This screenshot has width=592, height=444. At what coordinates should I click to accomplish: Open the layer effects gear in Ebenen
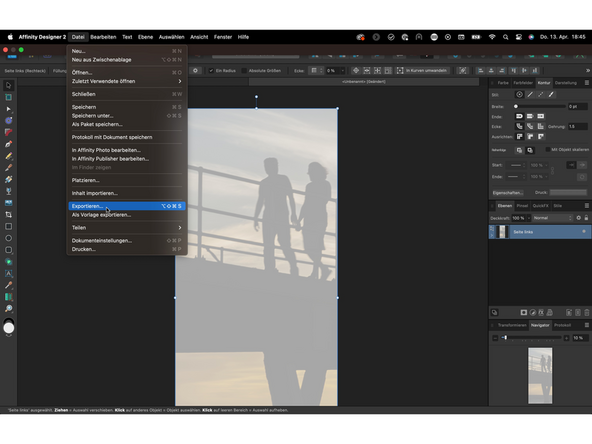click(578, 218)
